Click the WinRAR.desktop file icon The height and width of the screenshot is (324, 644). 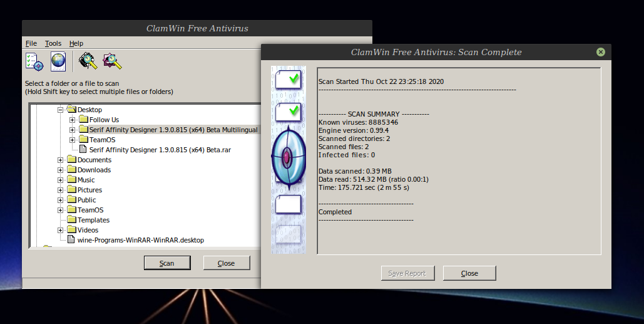click(x=71, y=240)
